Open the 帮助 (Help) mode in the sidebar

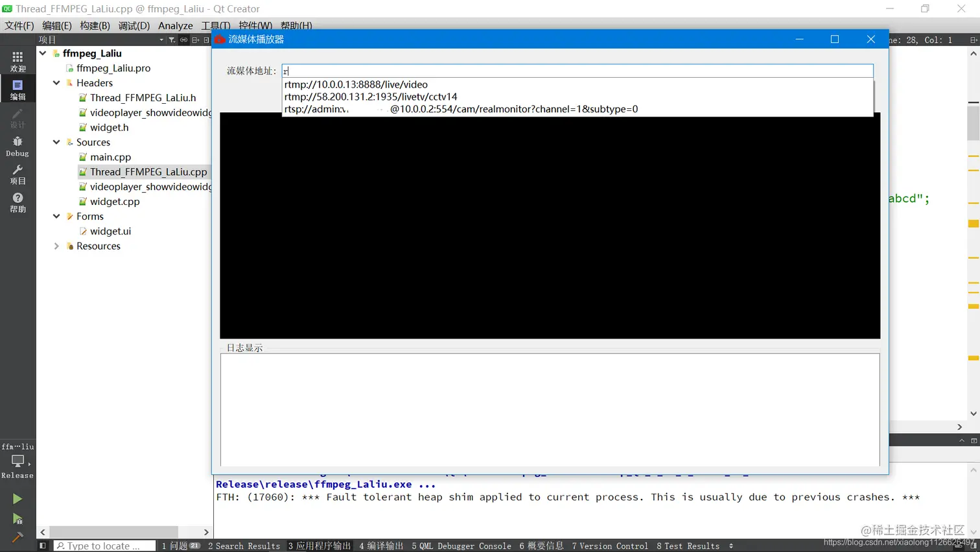coord(17,202)
